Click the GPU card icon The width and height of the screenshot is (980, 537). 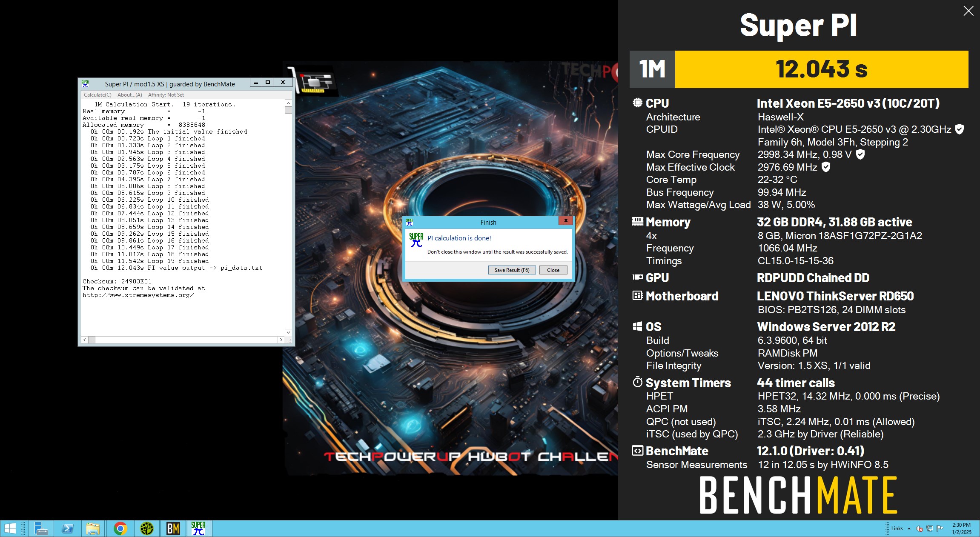pos(637,277)
